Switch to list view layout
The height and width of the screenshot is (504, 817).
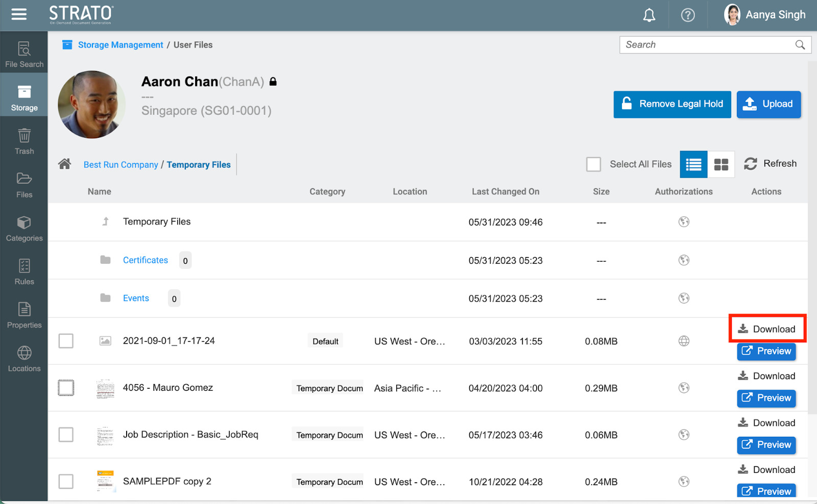(x=693, y=164)
